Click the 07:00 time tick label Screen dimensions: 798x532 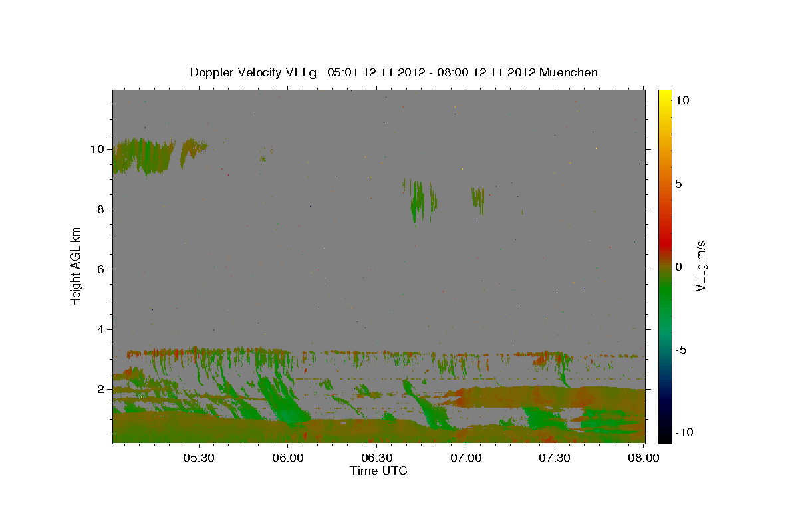pyautogui.click(x=466, y=458)
